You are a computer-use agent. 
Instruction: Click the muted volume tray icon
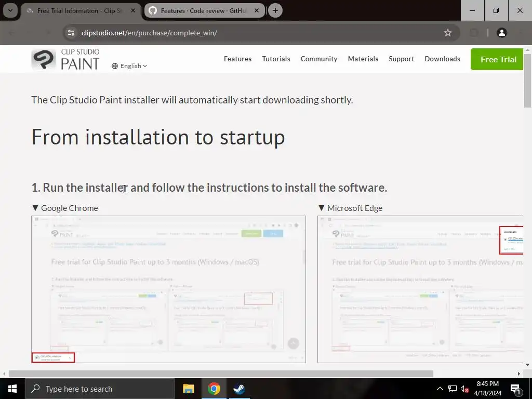tap(464, 389)
